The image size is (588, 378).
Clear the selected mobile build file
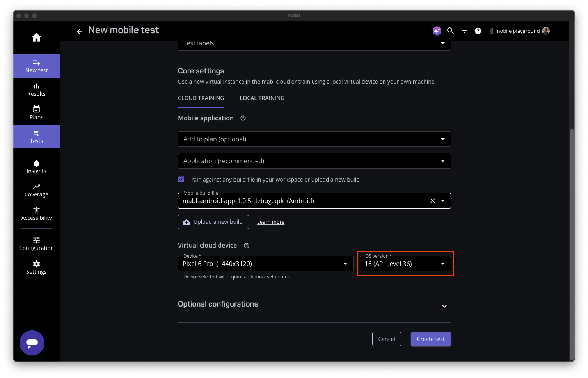coord(432,201)
